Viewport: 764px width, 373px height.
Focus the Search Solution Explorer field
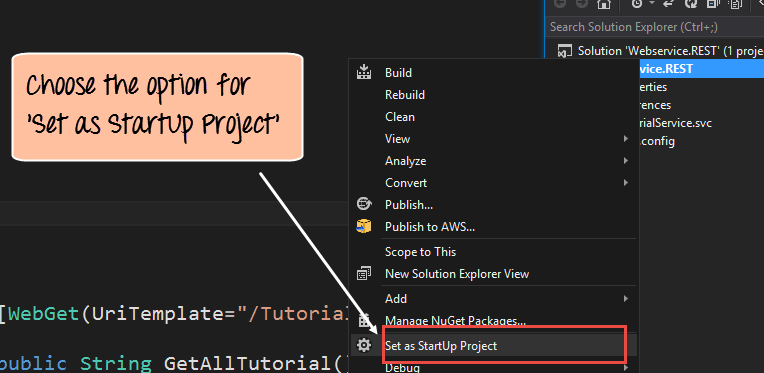pyautogui.click(x=654, y=27)
